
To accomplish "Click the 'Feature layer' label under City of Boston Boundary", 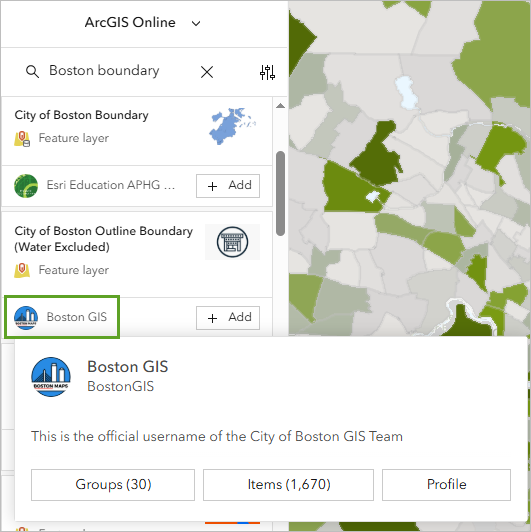I will pyautogui.click(x=74, y=138).
